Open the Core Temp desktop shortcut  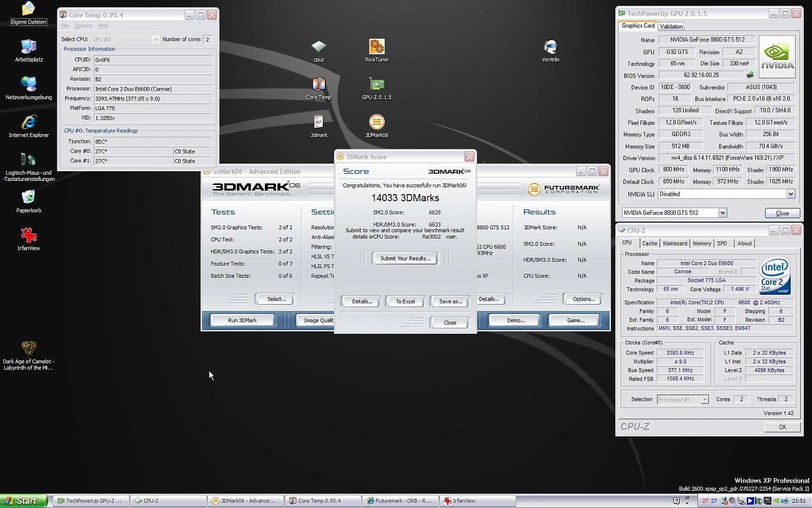[x=319, y=88]
